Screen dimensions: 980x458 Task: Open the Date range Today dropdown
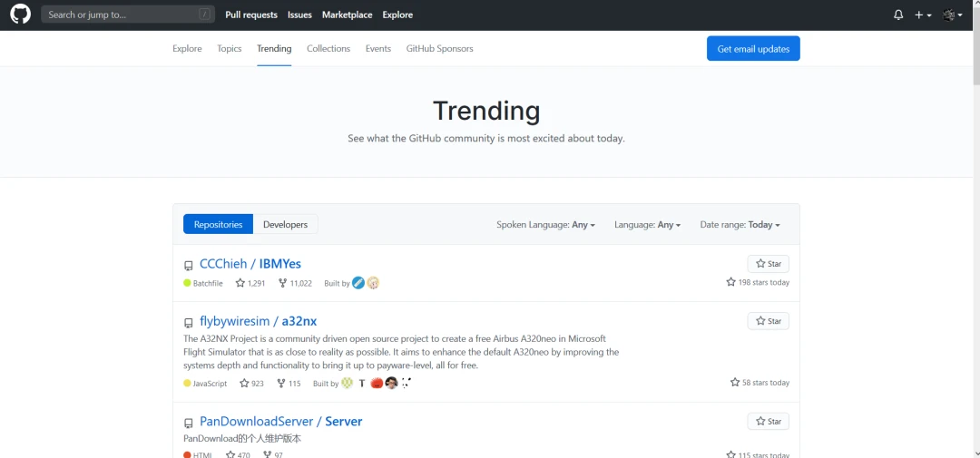740,225
